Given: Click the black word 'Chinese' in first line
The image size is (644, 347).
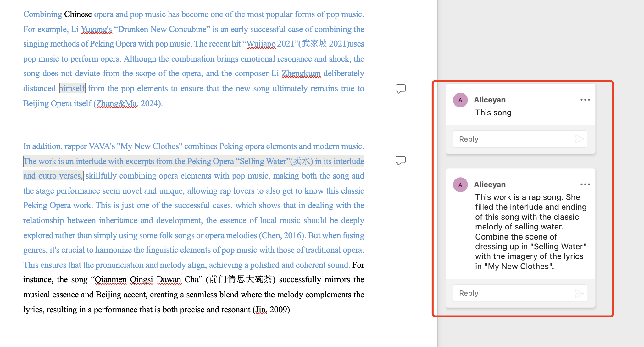Looking at the screenshot, I should tap(78, 14).
